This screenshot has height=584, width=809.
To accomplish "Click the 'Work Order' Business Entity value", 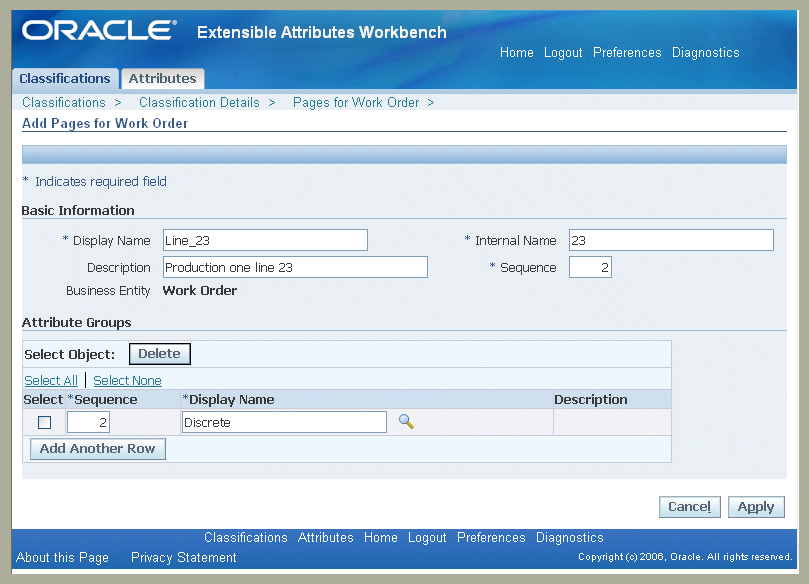I will click(x=200, y=290).
